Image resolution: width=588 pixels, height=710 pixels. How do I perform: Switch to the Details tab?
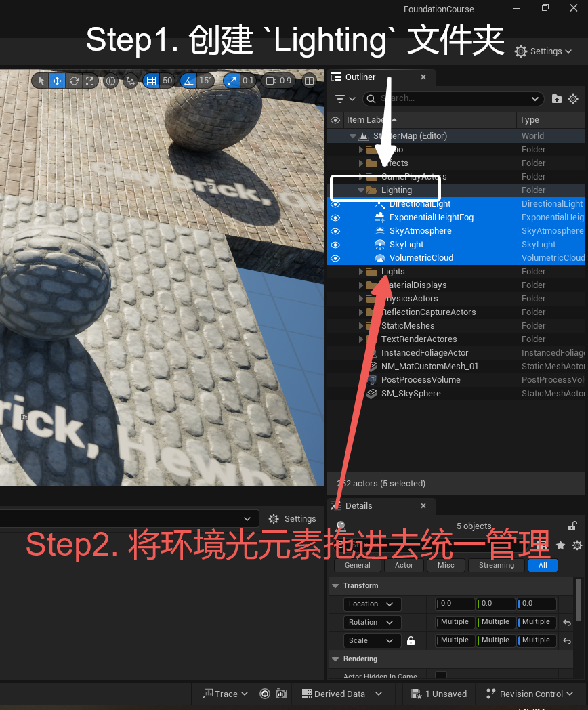click(x=358, y=506)
